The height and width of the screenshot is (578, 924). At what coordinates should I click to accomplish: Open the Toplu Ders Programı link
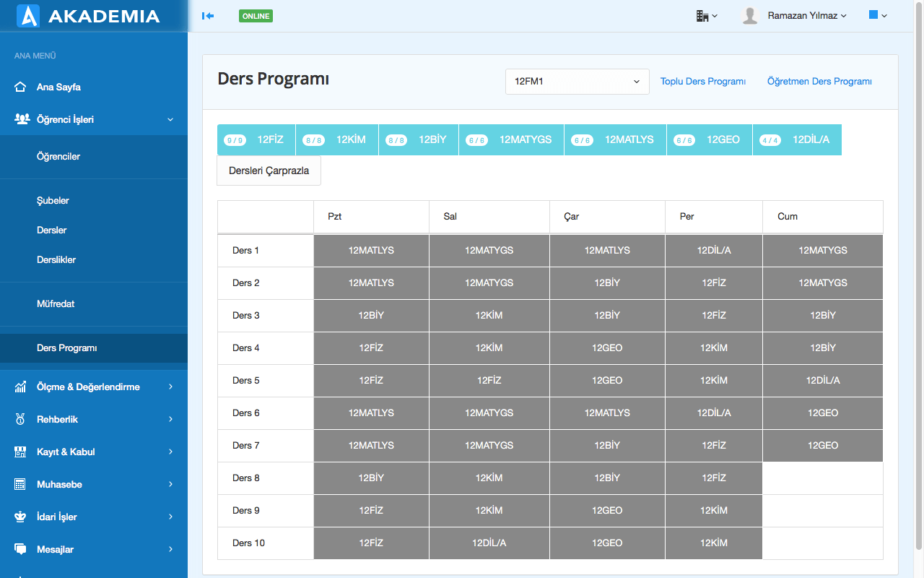click(702, 82)
